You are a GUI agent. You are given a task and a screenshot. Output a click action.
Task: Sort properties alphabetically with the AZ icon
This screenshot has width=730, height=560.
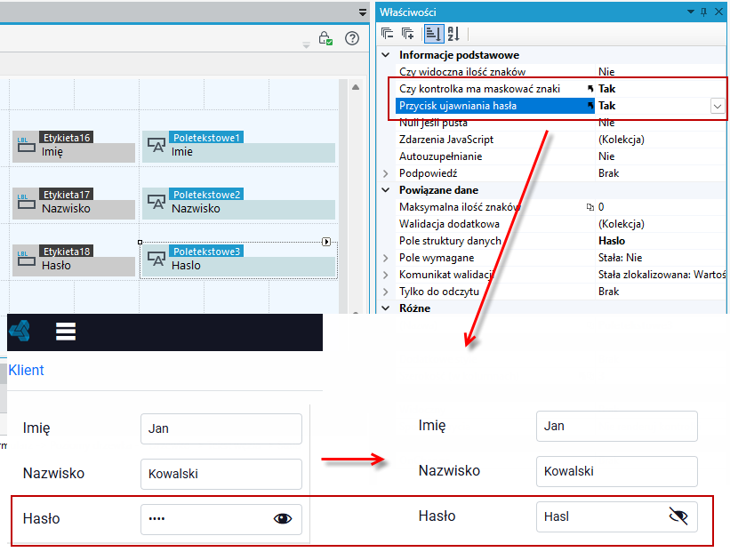tap(454, 34)
